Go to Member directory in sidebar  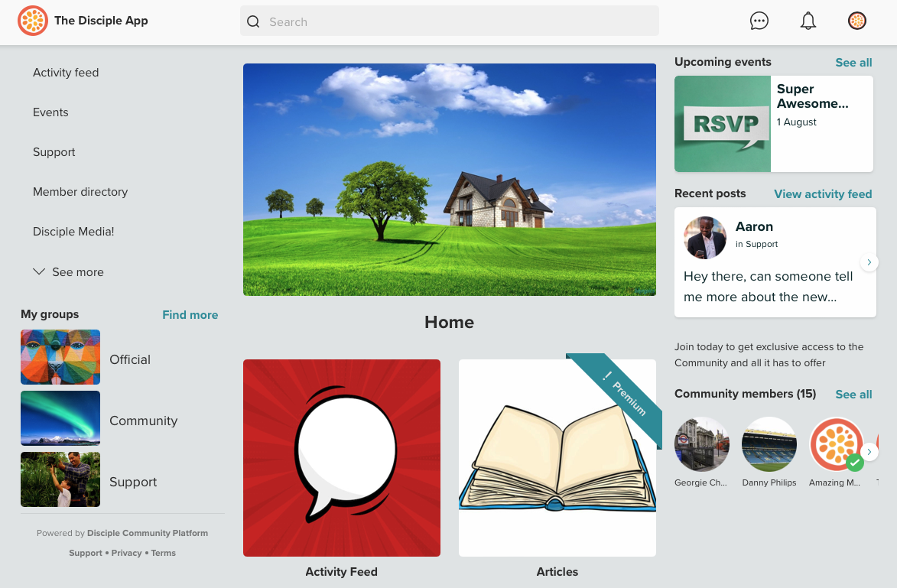point(80,192)
